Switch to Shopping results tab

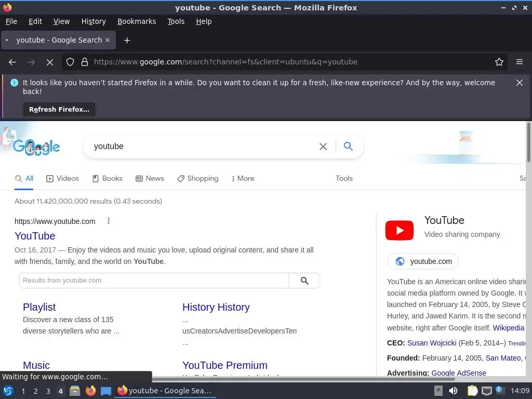(x=198, y=179)
